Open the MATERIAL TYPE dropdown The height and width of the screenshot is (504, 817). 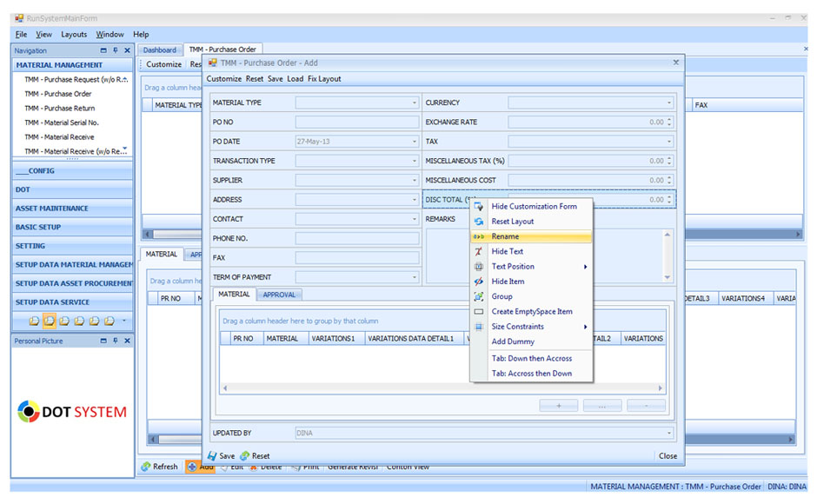pos(414,103)
